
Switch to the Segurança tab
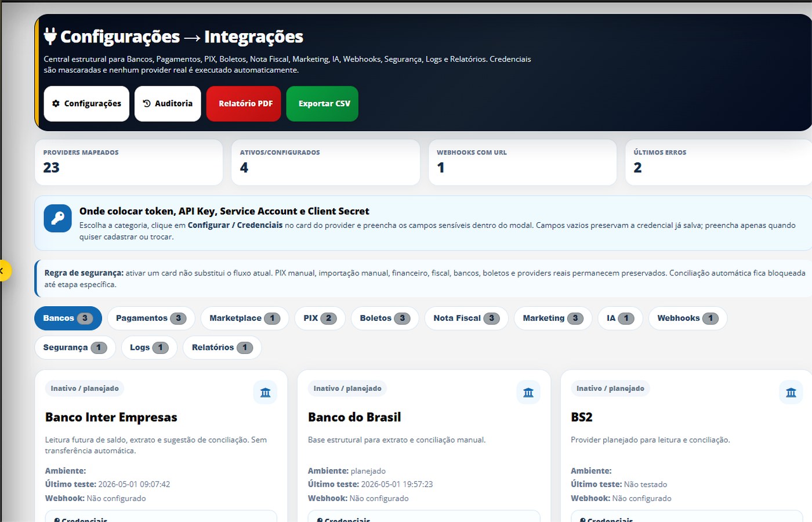pos(75,347)
